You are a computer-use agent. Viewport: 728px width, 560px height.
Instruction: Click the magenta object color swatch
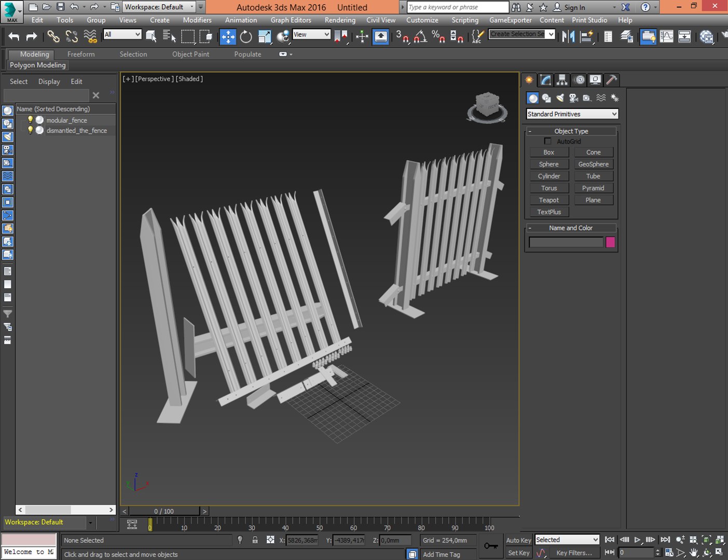pos(610,242)
